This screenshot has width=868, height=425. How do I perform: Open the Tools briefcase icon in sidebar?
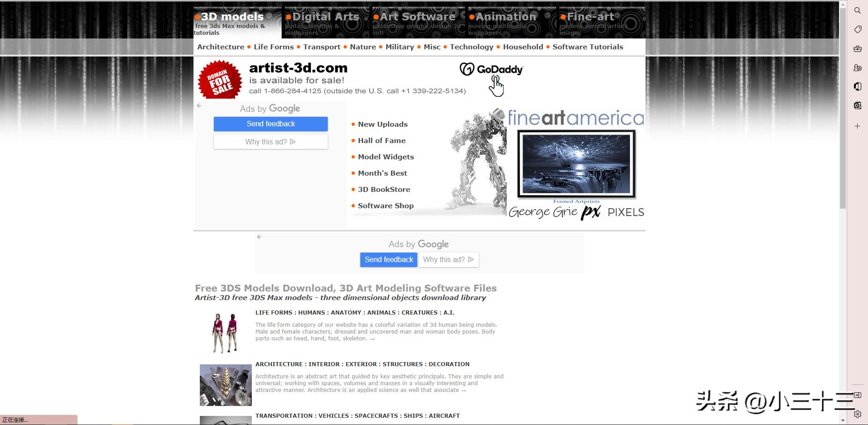[x=857, y=49]
